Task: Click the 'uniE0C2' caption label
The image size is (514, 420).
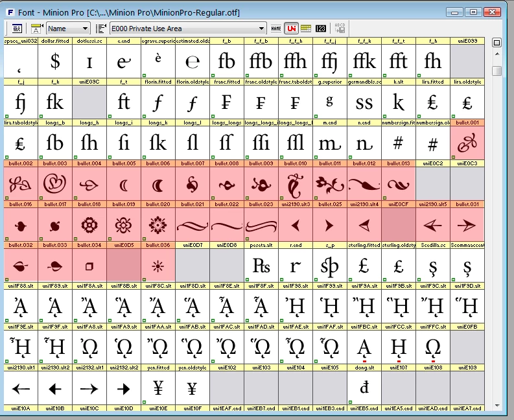Action: (433, 163)
